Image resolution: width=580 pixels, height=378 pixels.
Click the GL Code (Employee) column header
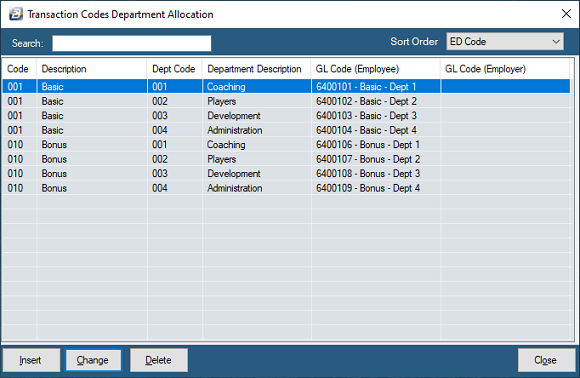pyautogui.click(x=376, y=69)
